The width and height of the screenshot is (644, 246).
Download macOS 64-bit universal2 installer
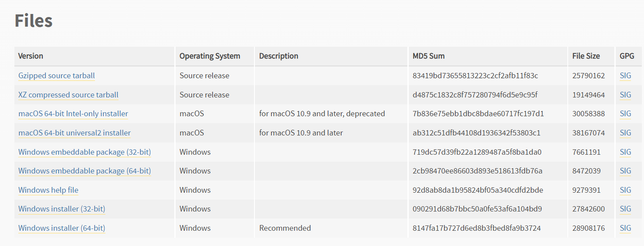[x=74, y=133]
